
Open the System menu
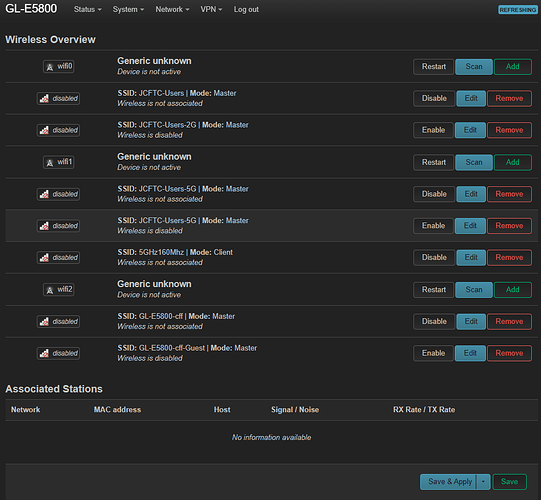tap(128, 9)
